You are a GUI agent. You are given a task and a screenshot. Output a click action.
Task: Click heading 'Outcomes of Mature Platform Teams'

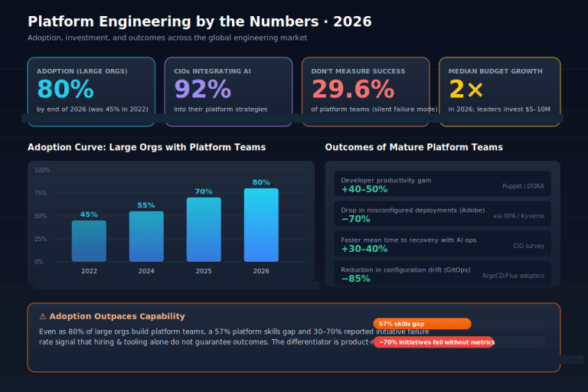[x=413, y=147]
